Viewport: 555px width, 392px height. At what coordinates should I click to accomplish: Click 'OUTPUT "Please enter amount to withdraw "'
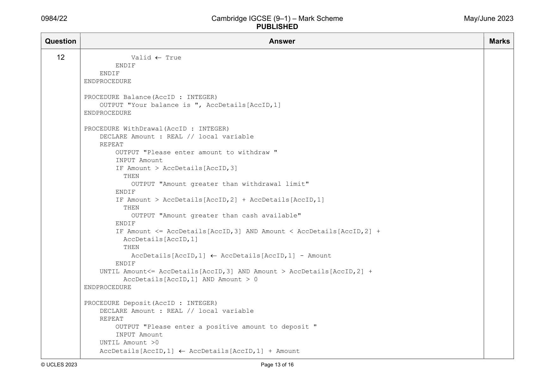pyautogui.click(x=196, y=152)
